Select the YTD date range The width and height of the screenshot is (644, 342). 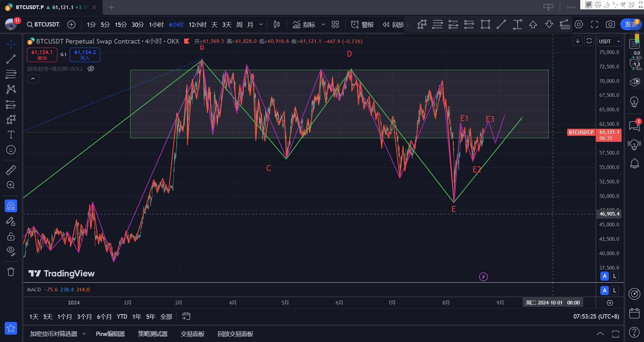coord(122,317)
